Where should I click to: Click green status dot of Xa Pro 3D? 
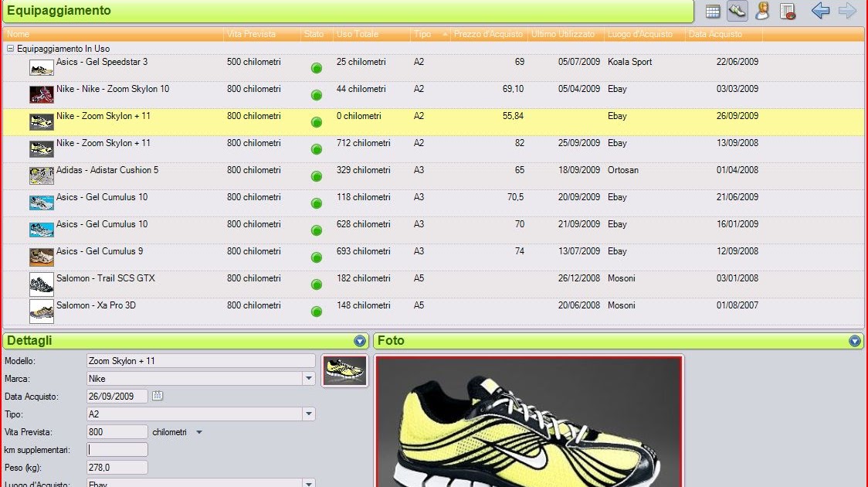point(317,312)
